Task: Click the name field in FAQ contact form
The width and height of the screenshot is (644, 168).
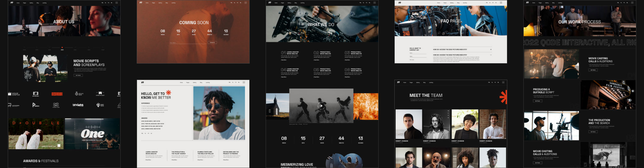Action: click(x=418, y=53)
